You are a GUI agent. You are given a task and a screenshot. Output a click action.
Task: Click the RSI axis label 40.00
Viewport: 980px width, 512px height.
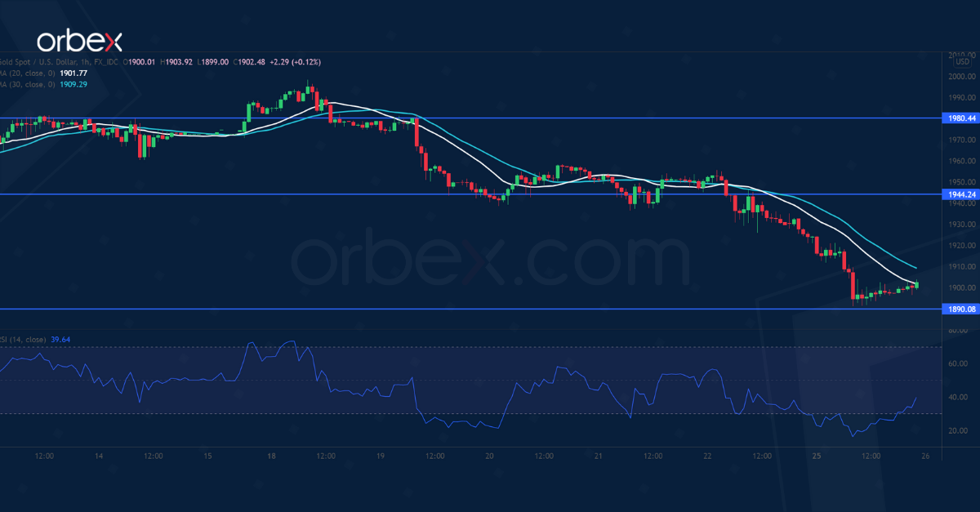tap(958, 398)
